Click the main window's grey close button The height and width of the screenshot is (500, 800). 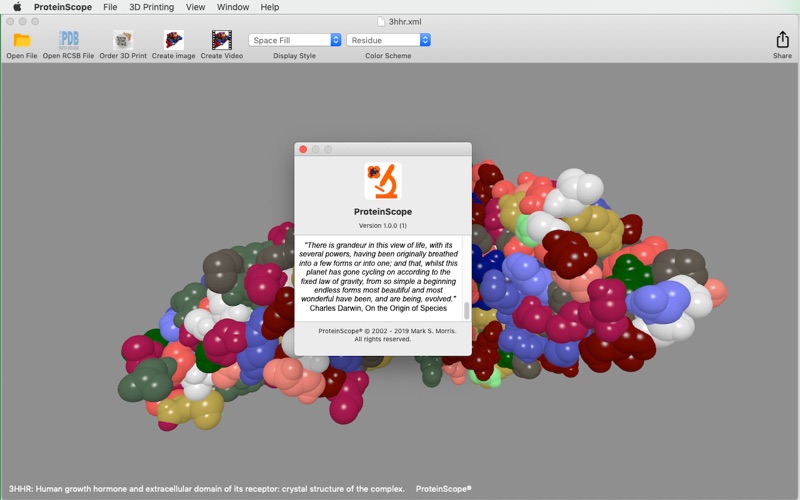(10, 21)
